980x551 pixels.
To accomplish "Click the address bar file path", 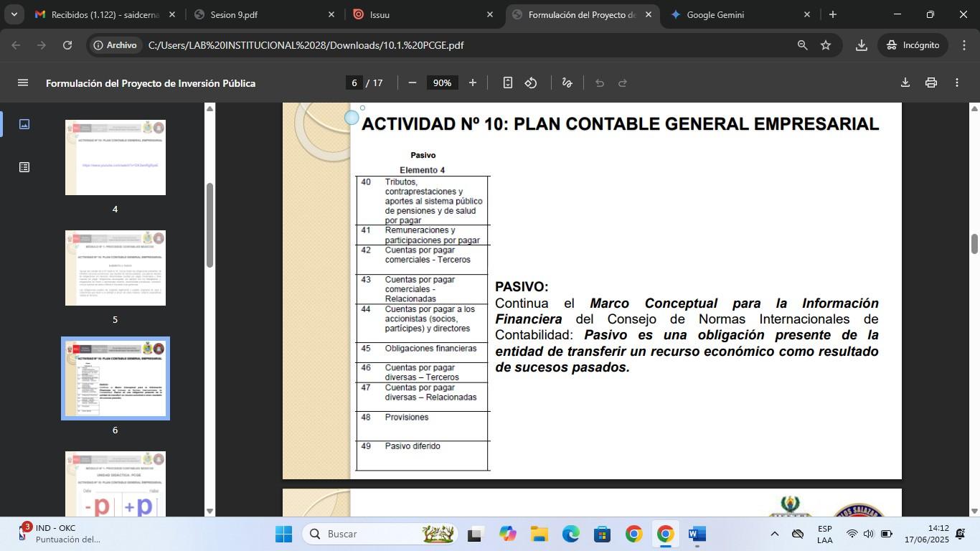I will coord(306,45).
